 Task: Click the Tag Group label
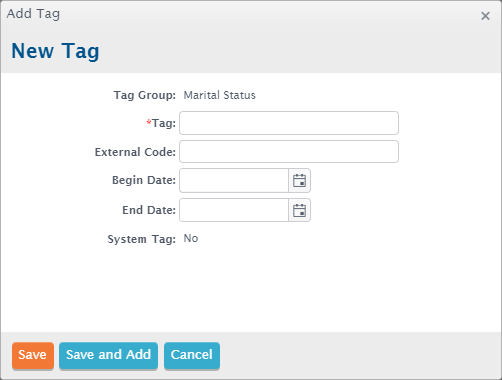[x=145, y=95]
